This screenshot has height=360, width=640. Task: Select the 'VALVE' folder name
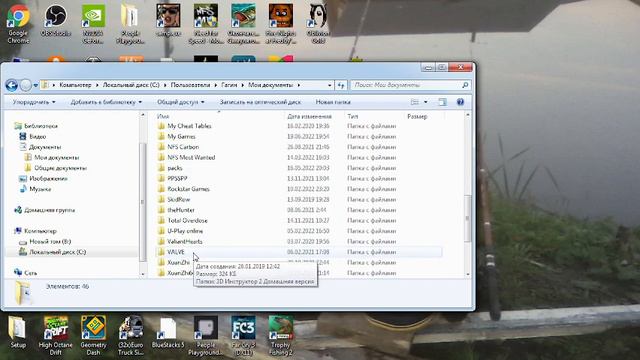176,252
